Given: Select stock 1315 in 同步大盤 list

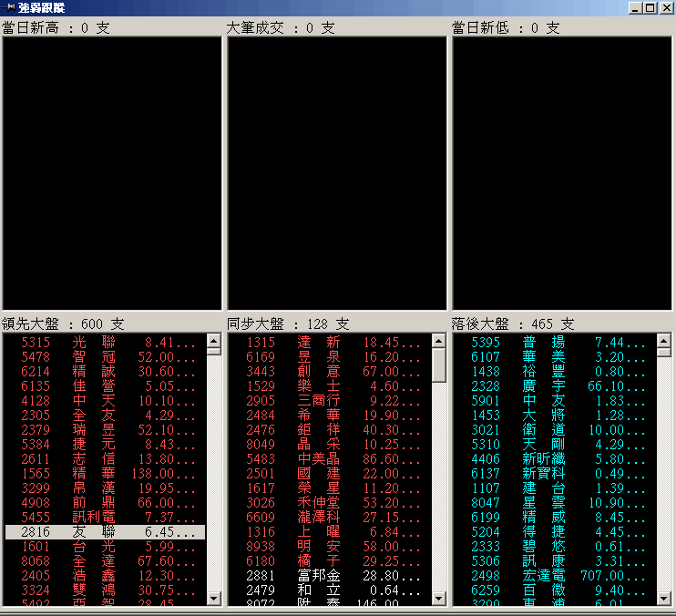Looking at the screenshot, I should click(328, 342).
